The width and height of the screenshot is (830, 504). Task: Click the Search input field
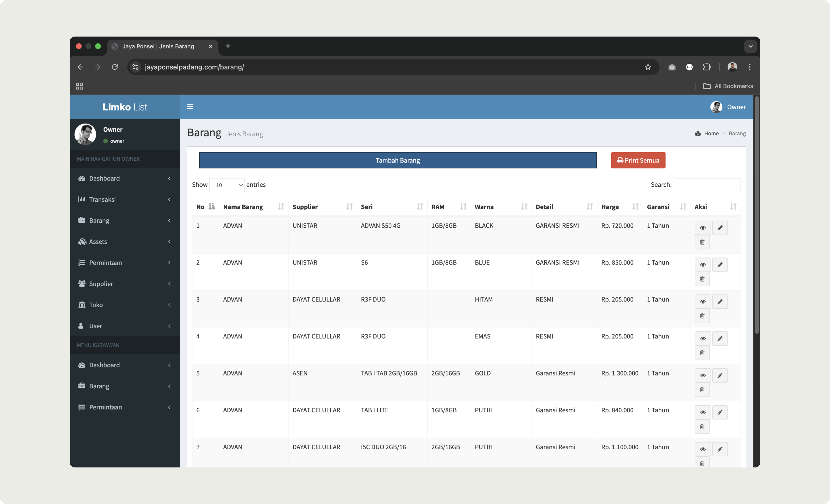point(707,185)
